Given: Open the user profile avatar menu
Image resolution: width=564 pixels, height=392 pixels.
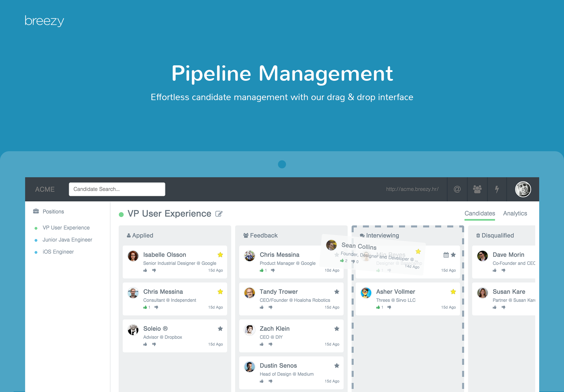Looking at the screenshot, I should point(523,189).
